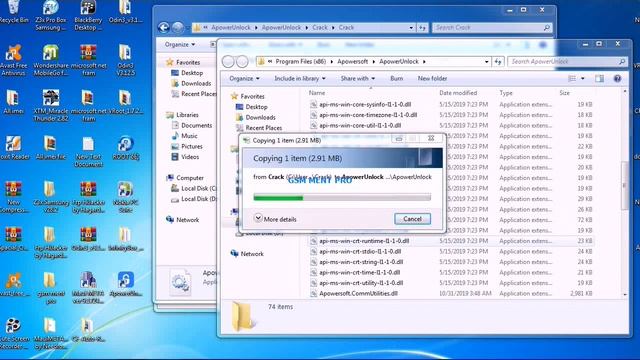640x360 pixels.
Task: Open Crack window address bar dropdown
Action: point(411,28)
